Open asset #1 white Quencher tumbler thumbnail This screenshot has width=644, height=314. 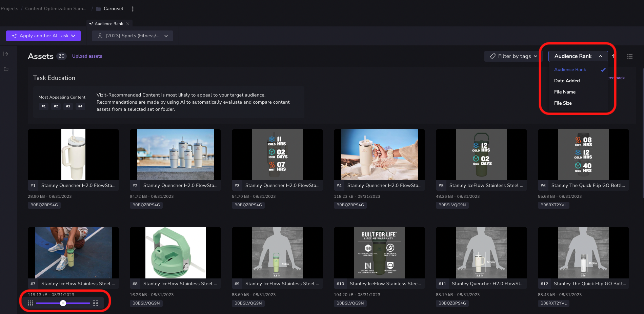pyautogui.click(x=73, y=154)
